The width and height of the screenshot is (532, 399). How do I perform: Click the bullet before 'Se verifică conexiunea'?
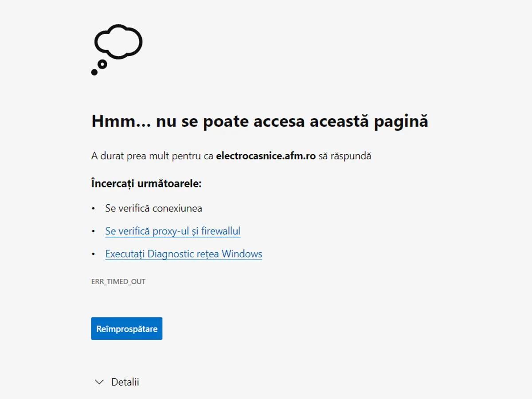point(94,208)
